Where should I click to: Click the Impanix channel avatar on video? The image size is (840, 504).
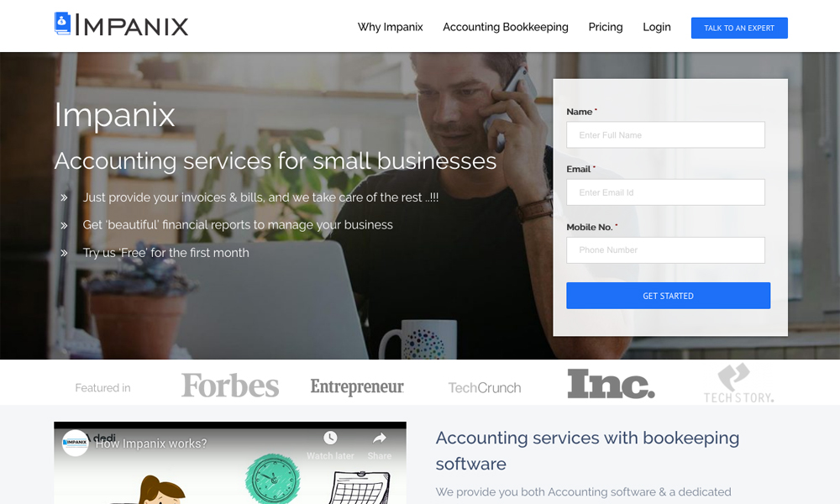pyautogui.click(x=75, y=443)
